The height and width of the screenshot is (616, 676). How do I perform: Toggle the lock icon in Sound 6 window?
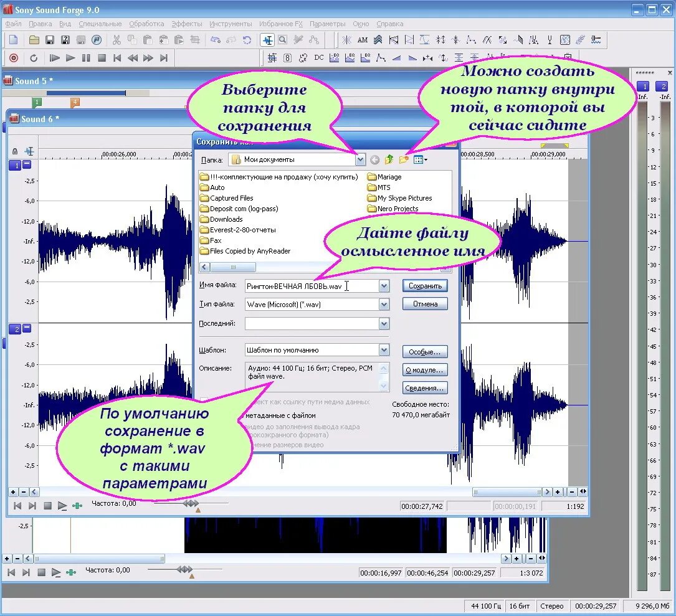(15, 151)
